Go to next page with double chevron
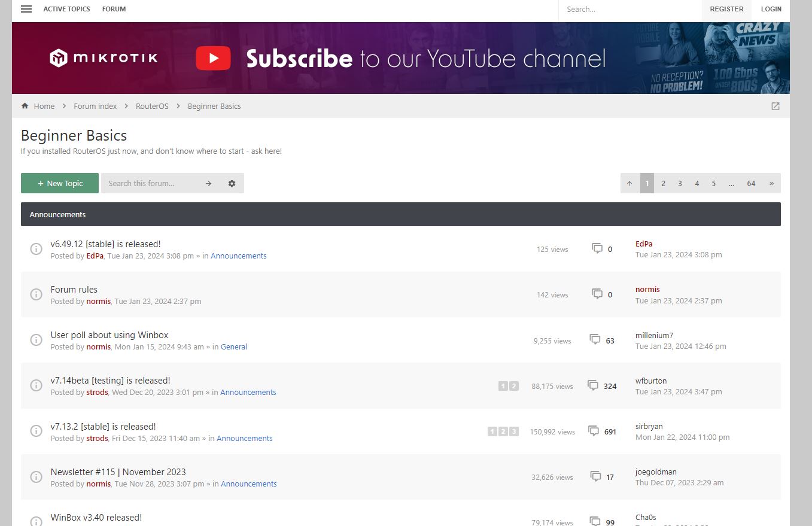812x526 pixels. (x=771, y=183)
